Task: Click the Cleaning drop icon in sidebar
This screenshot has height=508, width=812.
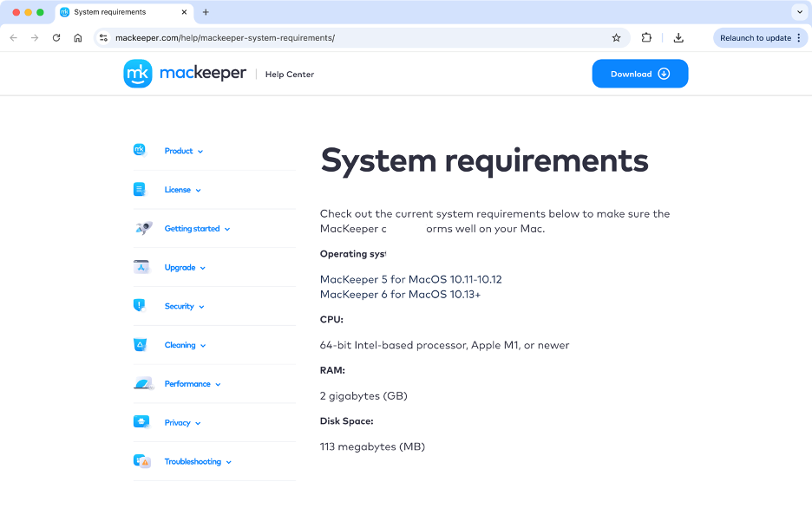Action: tap(141, 344)
